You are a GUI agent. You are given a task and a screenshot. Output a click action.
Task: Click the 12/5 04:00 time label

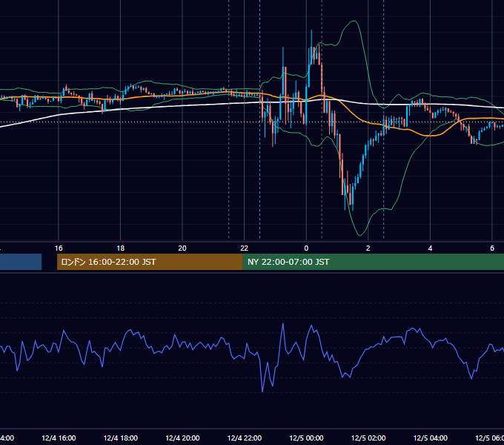(431, 438)
